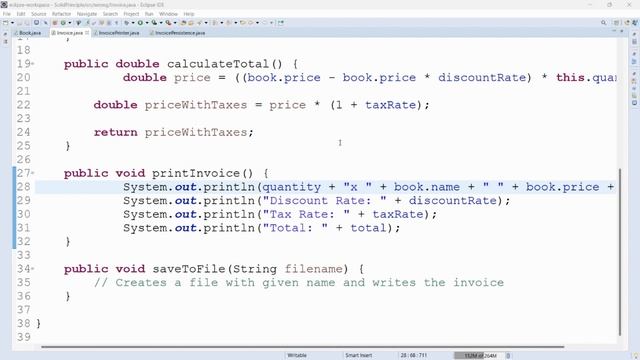Click the vertical editor scrollbar

pos(620,252)
